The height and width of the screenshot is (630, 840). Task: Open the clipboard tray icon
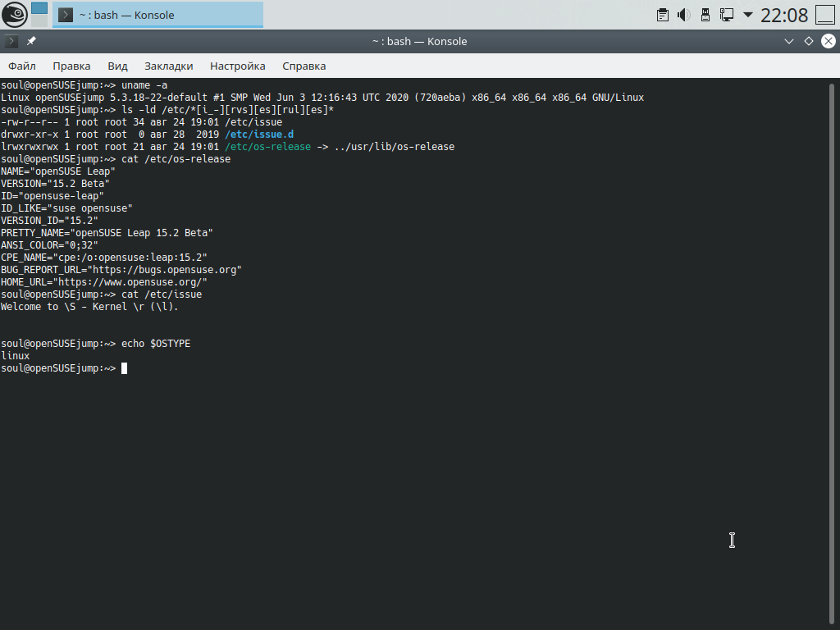pos(663,15)
